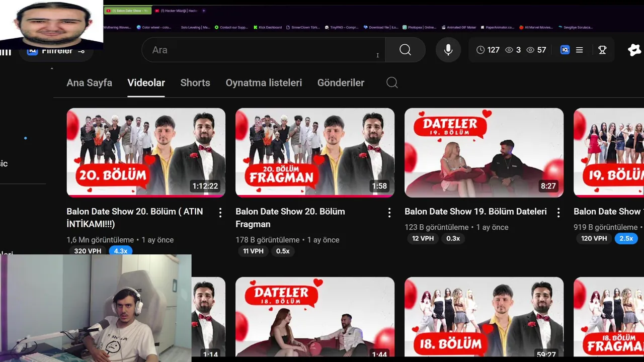The width and height of the screenshot is (644, 362).
Task: Click the 0.5x multiplier badge
Action: (283, 251)
